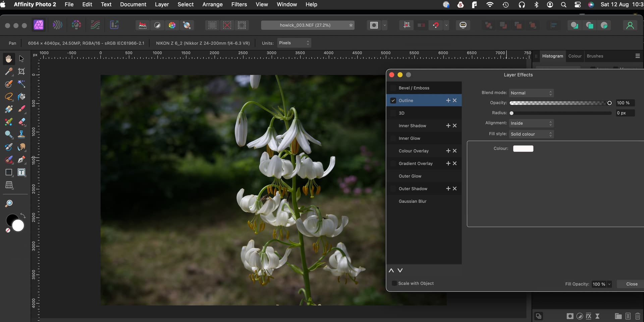This screenshot has width=644, height=322.
Task: Click the Radius value input field
Action: tap(625, 113)
